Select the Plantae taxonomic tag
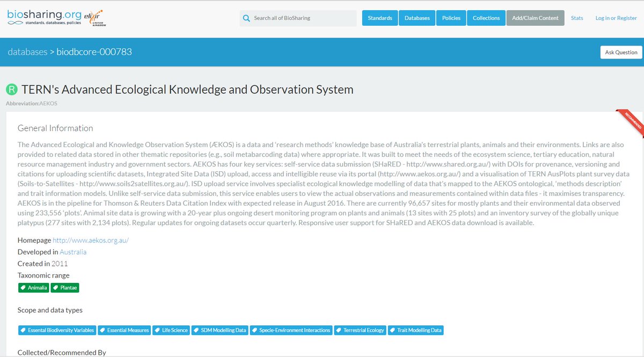 click(65, 288)
